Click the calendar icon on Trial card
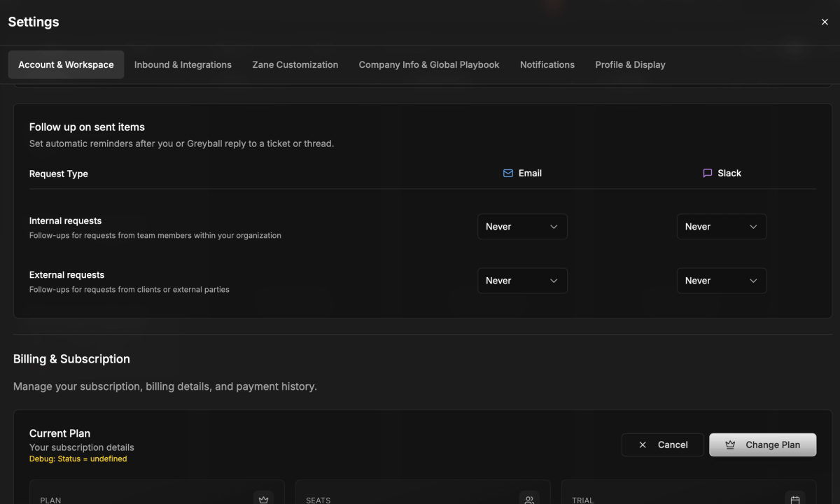 [x=795, y=500]
